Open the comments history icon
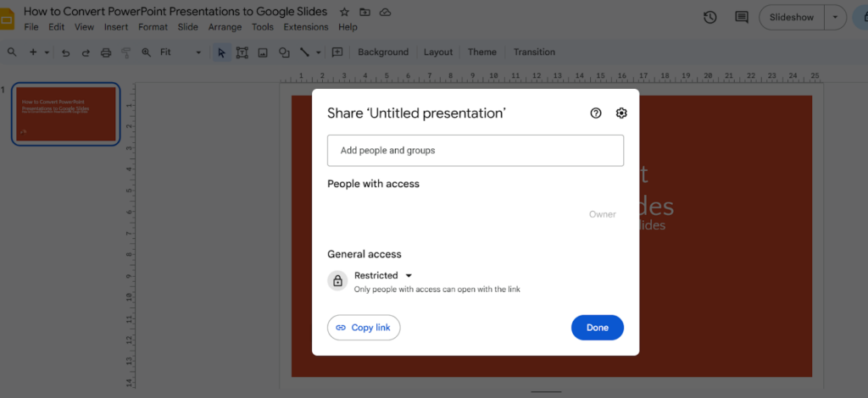The image size is (868, 398). tap(742, 17)
